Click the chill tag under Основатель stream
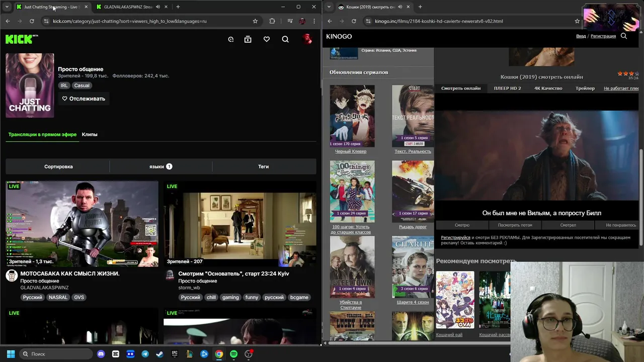644x362 pixels. click(x=211, y=297)
